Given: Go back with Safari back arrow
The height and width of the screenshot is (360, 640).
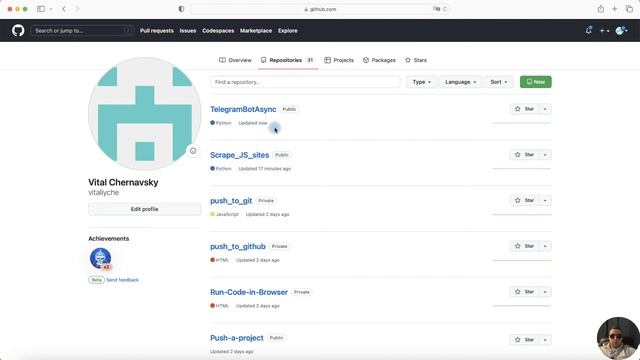Looking at the screenshot, I should (x=64, y=9).
